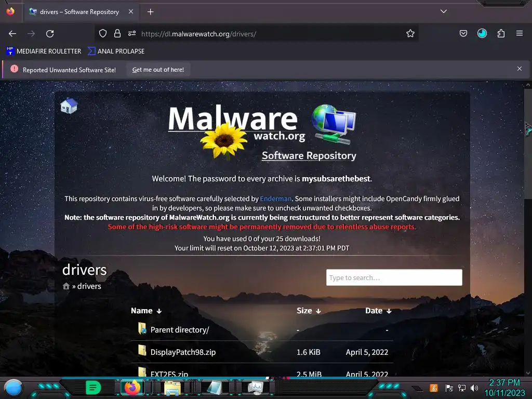
Task: Click the April 5, 2022 date of DisplayPatch98.zip
Action: 367,352
